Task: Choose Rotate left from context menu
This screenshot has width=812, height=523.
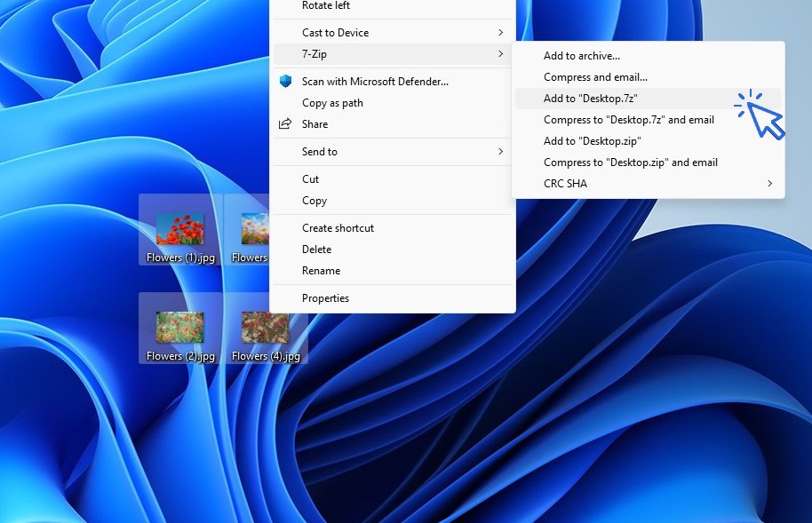Action: pyautogui.click(x=326, y=6)
